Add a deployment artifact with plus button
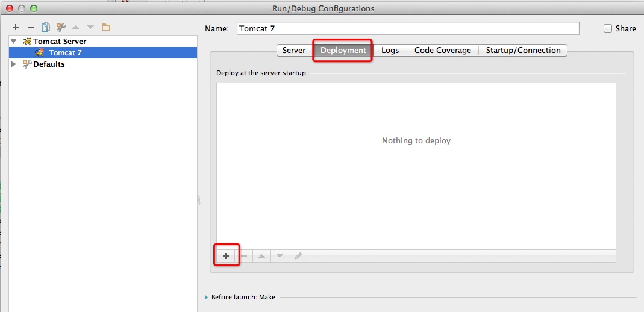The height and width of the screenshot is (312, 644). [226, 256]
